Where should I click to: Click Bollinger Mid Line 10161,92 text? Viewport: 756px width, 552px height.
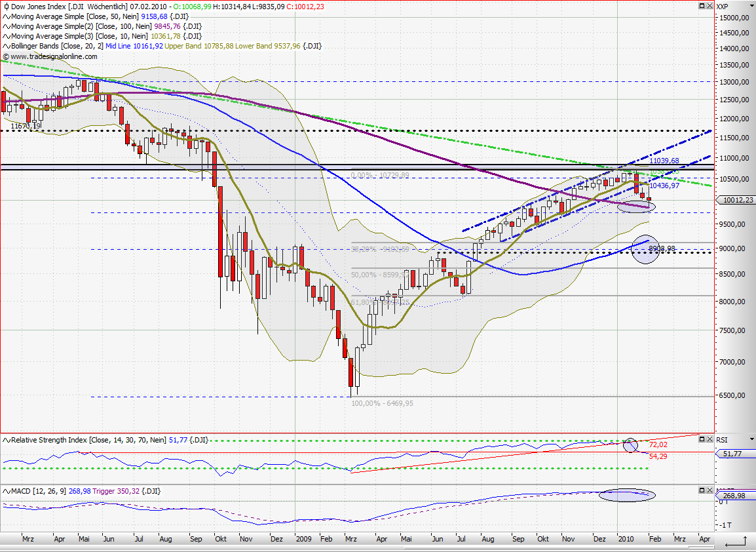(x=134, y=47)
